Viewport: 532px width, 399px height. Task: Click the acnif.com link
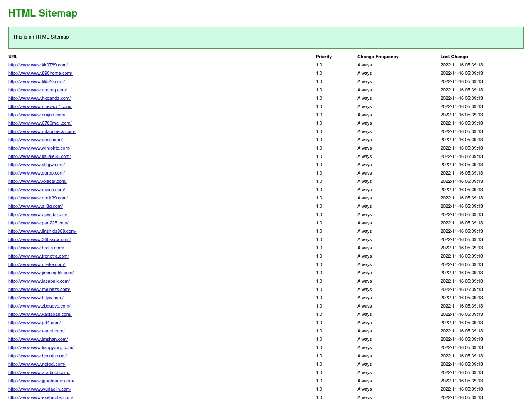[x=36, y=140]
